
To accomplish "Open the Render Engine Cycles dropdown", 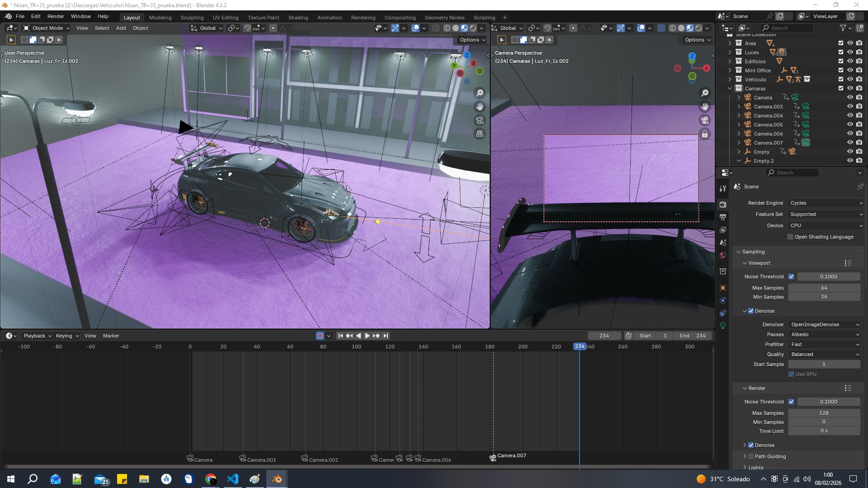I will point(826,203).
